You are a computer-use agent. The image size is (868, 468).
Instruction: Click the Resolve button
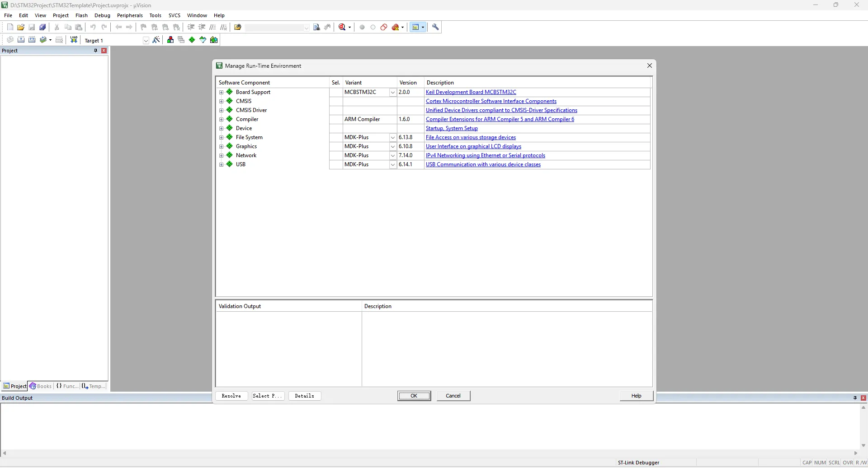[231, 396]
